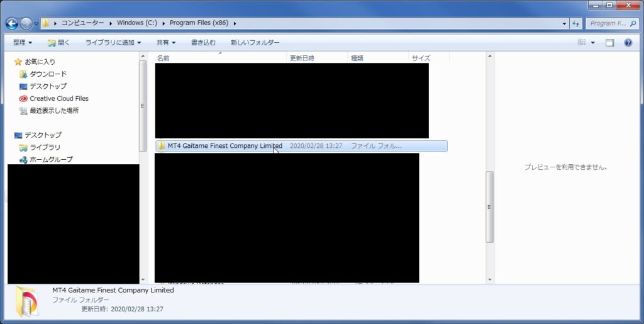This screenshot has width=644, height=324.
Task: Select コンピューター in the address path
Action: point(82,23)
